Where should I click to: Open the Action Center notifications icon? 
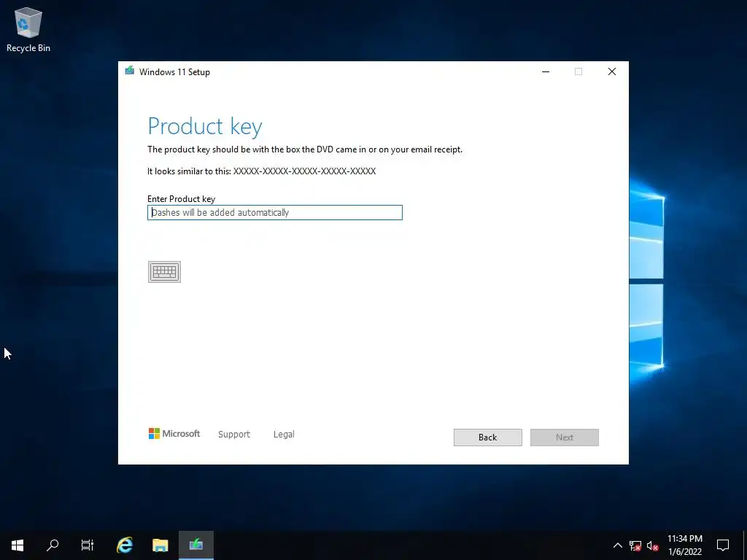click(x=723, y=545)
